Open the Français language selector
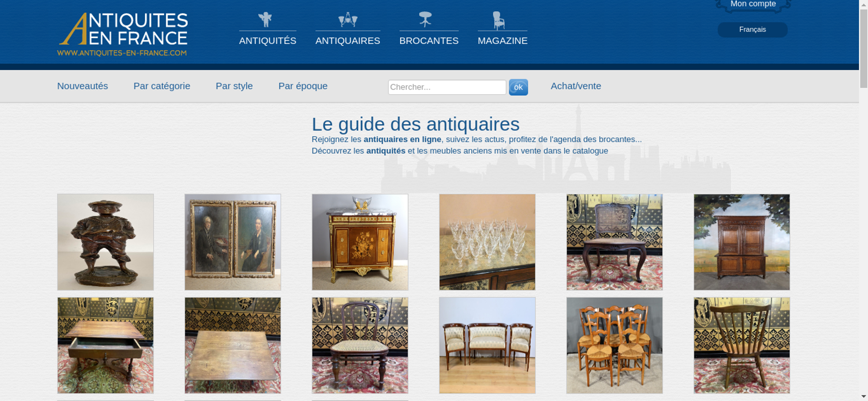 [753, 30]
